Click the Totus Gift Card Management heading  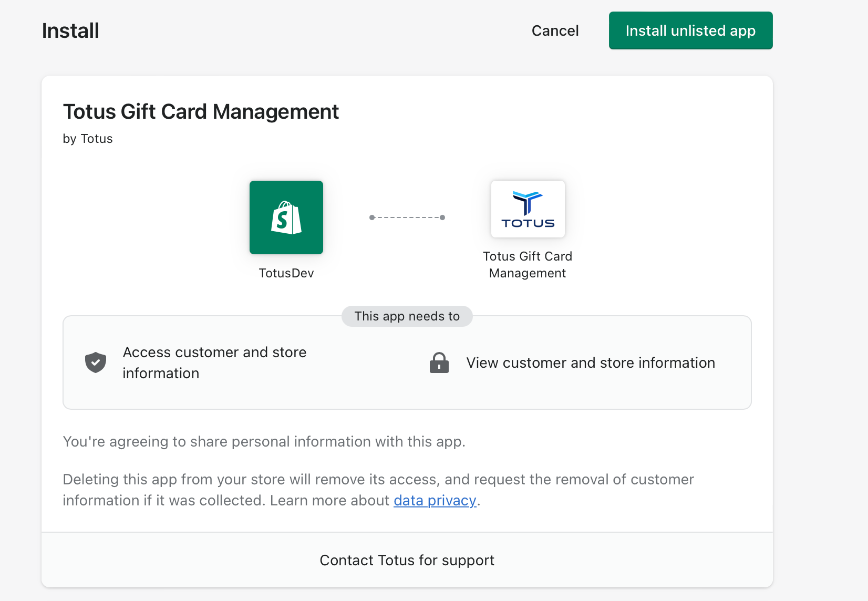click(x=201, y=111)
